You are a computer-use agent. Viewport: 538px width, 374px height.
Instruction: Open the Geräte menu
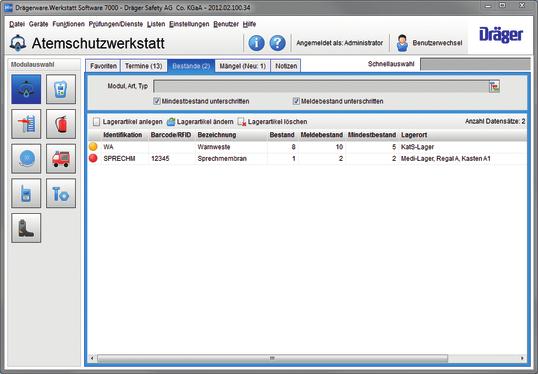38,24
